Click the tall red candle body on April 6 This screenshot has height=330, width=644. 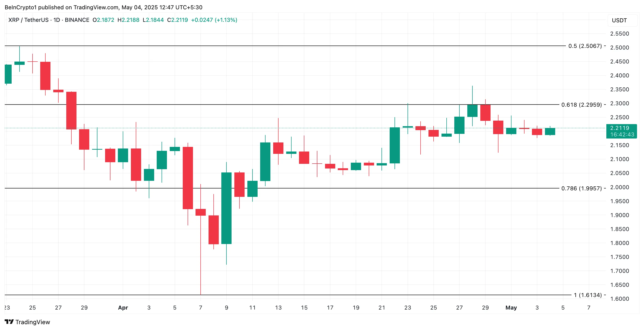(188, 178)
